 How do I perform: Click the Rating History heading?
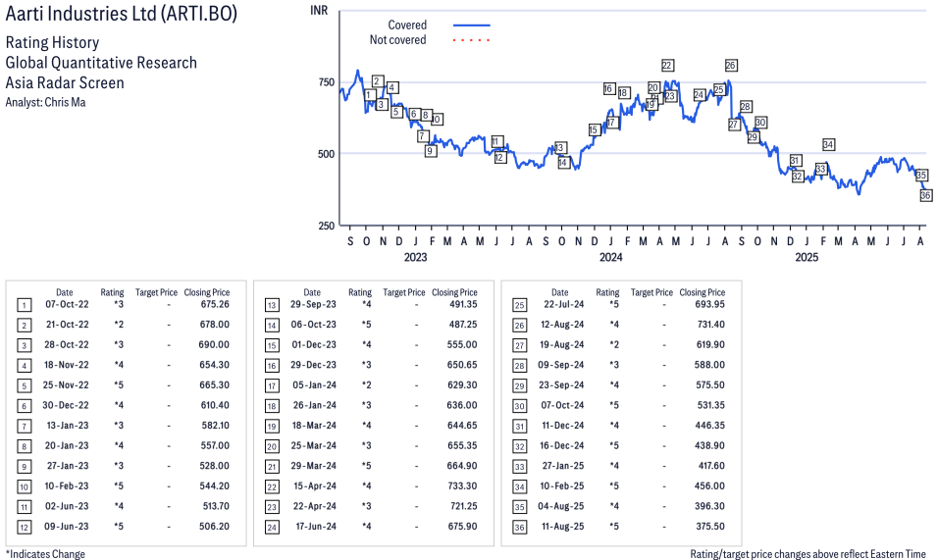[x=53, y=42]
